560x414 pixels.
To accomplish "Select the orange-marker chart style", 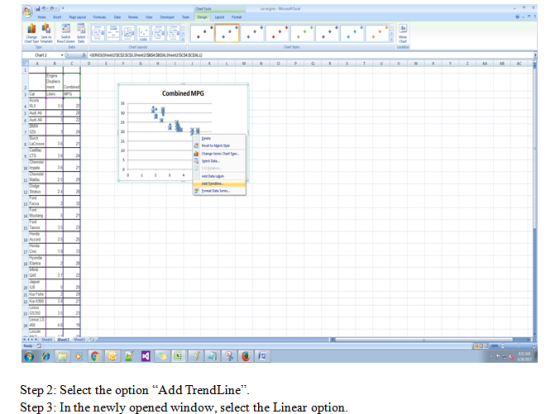I will click(x=377, y=33).
